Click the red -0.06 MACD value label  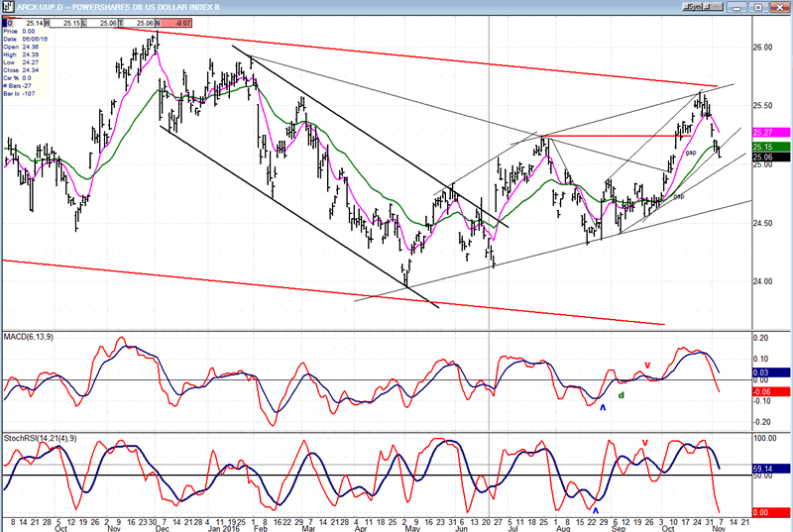[x=761, y=391]
